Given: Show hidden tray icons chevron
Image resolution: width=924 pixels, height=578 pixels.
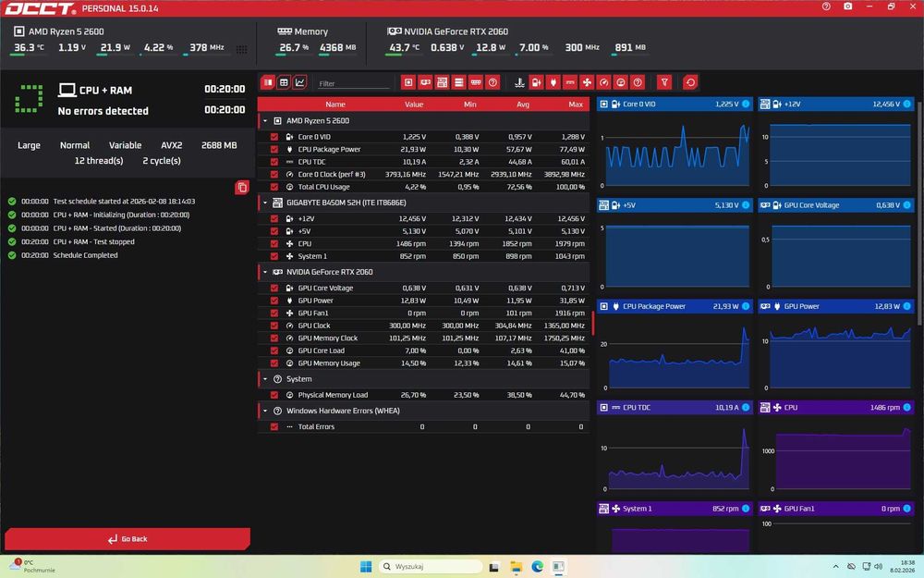Looking at the screenshot, I should click(x=835, y=567).
